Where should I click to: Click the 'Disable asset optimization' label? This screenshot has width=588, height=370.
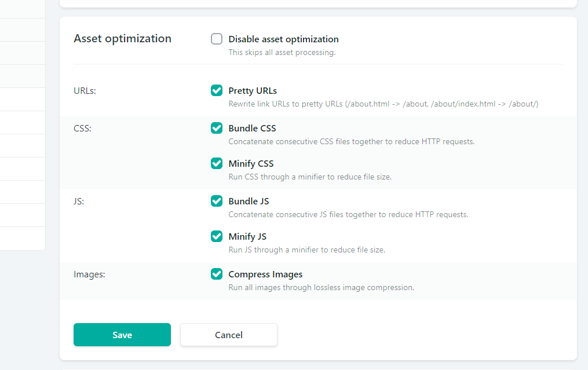pyautogui.click(x=283, y=39)
